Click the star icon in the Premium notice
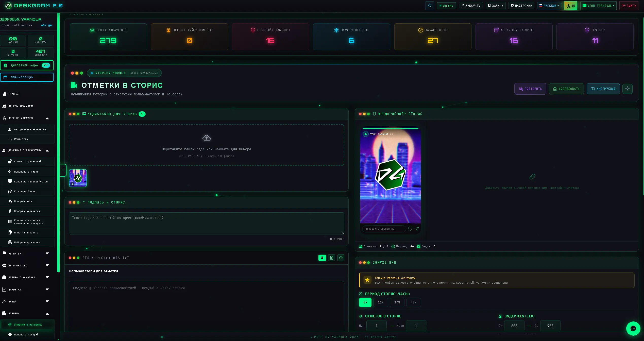644x341 pixels. 367,280
